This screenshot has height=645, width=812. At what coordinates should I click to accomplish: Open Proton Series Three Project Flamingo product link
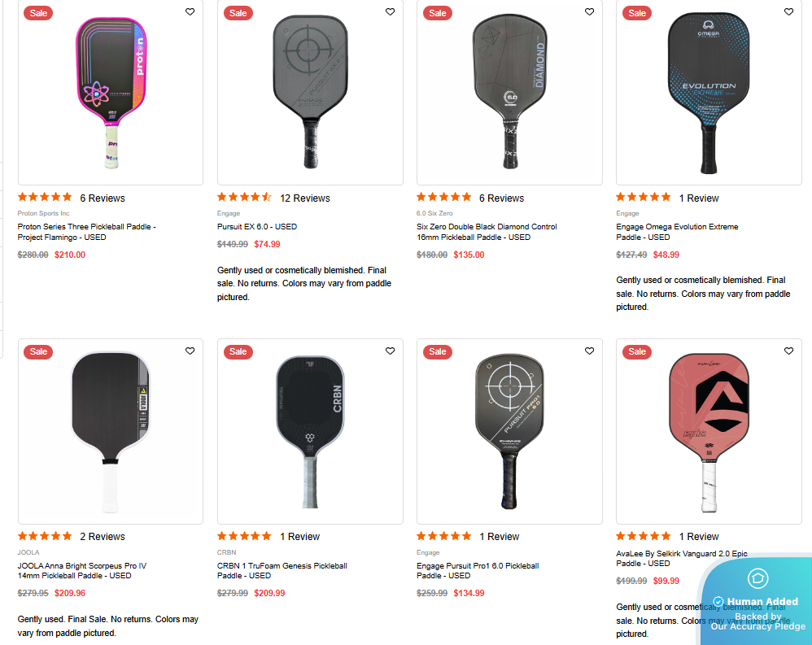click(x=86, y=232)
